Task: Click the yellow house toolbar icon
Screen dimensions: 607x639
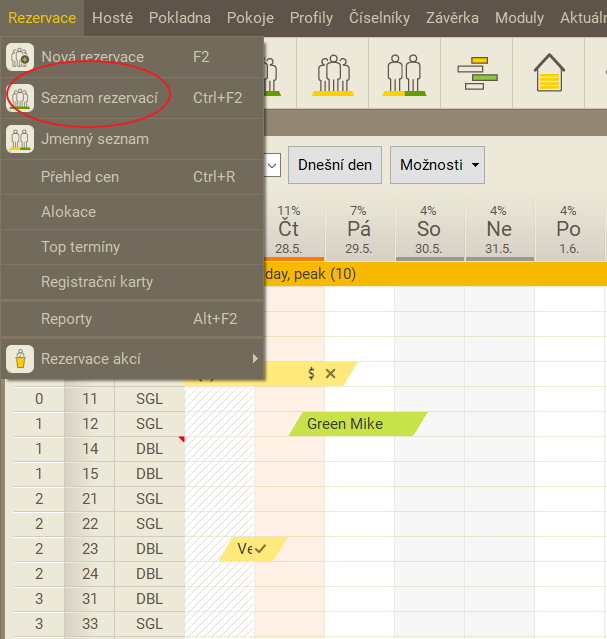Action: [549, 73]
